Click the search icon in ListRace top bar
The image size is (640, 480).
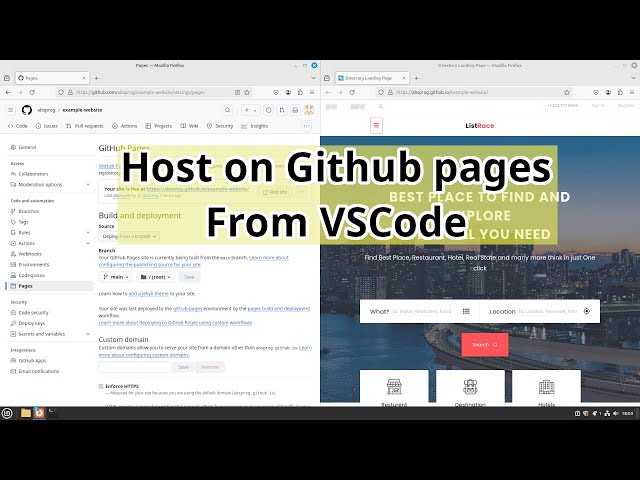[x=380, y=107]
